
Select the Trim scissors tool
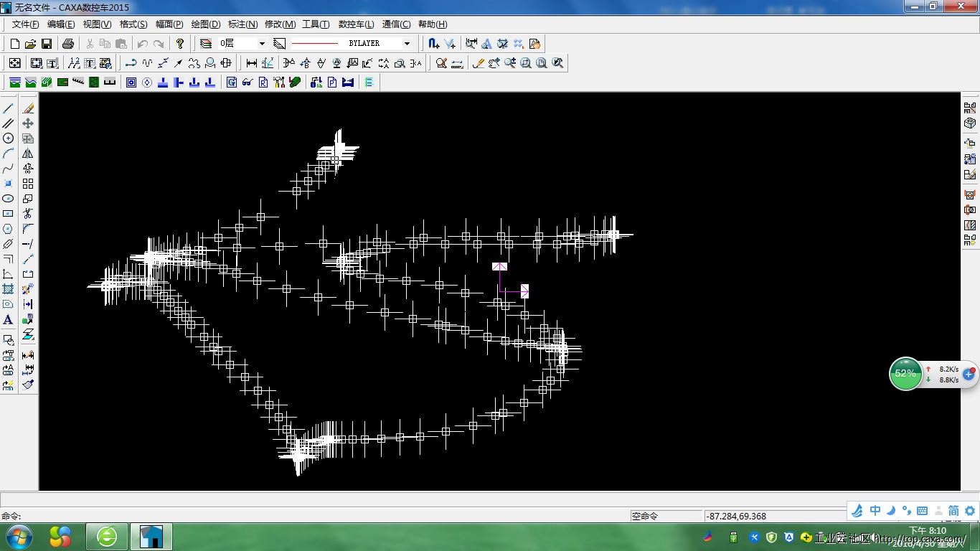pos(28,214)
